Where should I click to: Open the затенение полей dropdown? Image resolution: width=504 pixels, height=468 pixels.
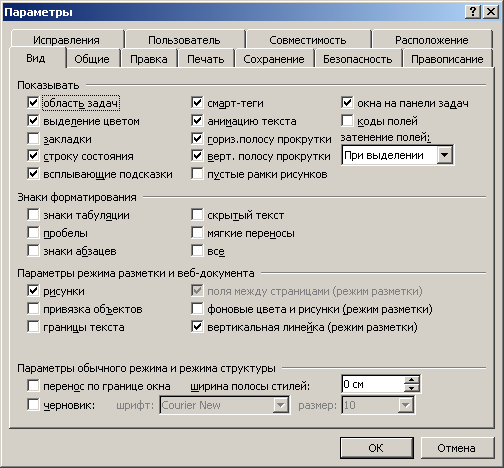click(444, 155)
